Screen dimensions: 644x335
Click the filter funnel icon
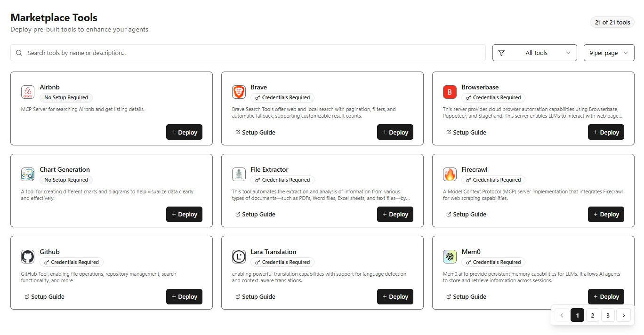click(x=502, y=53)
